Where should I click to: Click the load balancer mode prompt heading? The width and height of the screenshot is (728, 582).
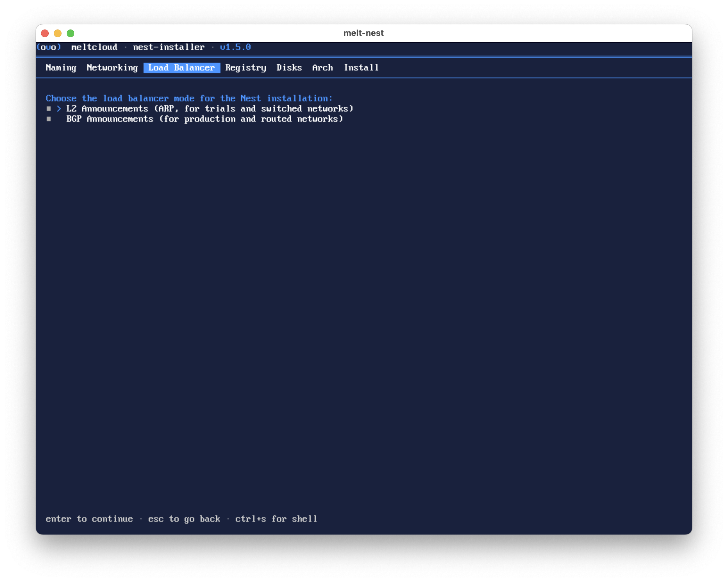pos(189,98)
